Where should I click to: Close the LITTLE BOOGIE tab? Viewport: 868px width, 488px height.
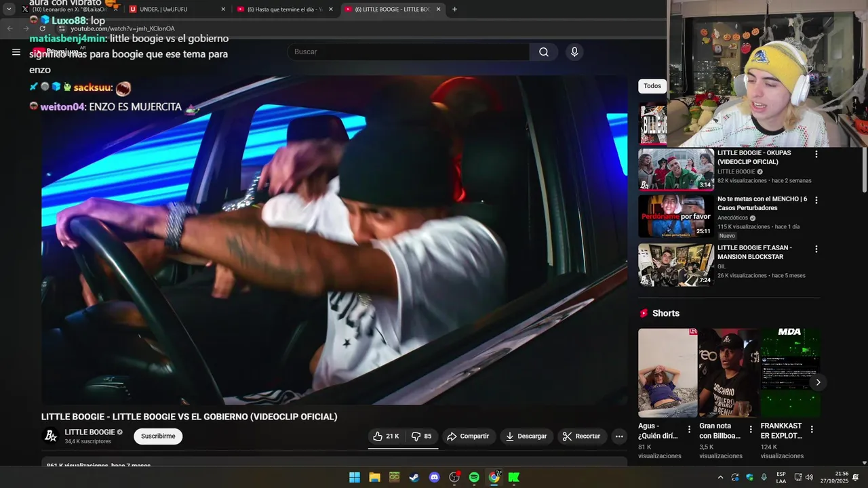[438, 9]
